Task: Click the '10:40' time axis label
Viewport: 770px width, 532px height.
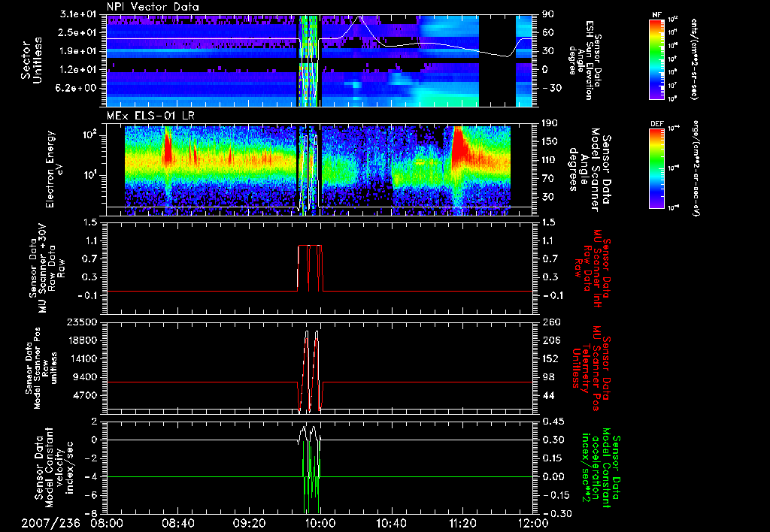Action: (x=391, y=523)
